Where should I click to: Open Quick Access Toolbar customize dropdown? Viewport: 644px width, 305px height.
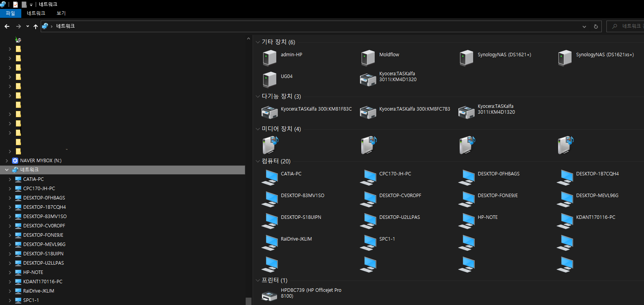coord(31,5)
